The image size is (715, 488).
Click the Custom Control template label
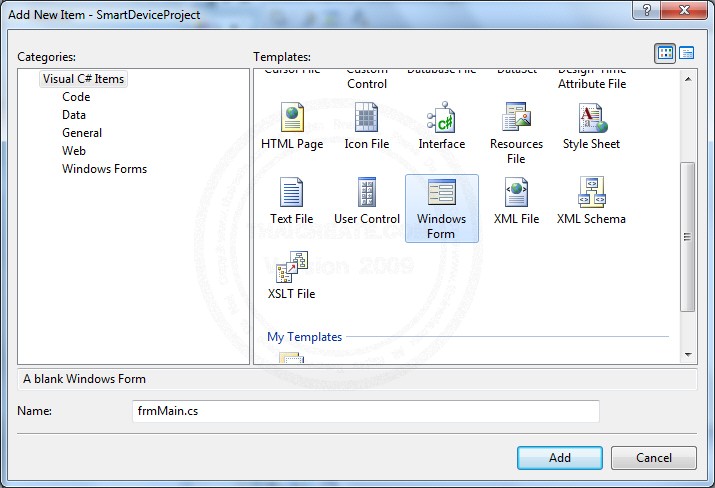(x=367, y=78)
